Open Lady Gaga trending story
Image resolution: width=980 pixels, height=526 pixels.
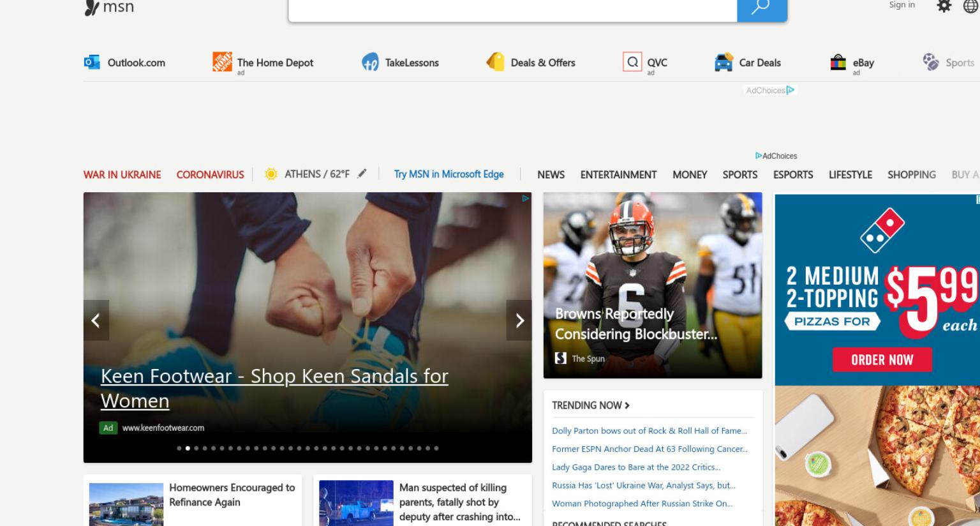(x=636, y=467)
